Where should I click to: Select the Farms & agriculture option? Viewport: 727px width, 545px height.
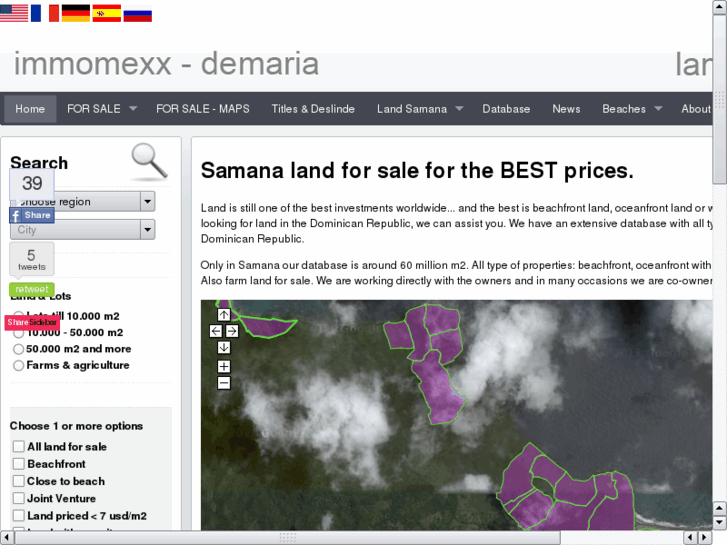19,365
